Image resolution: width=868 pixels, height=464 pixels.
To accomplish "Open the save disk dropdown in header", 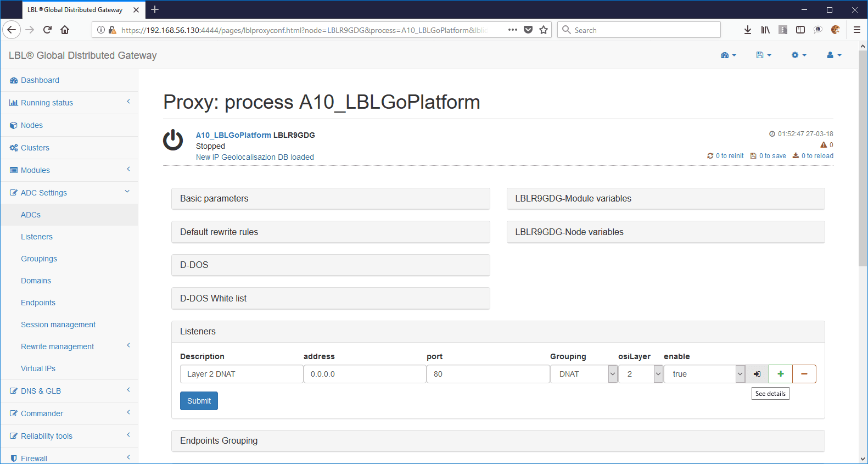I will 764,55.
